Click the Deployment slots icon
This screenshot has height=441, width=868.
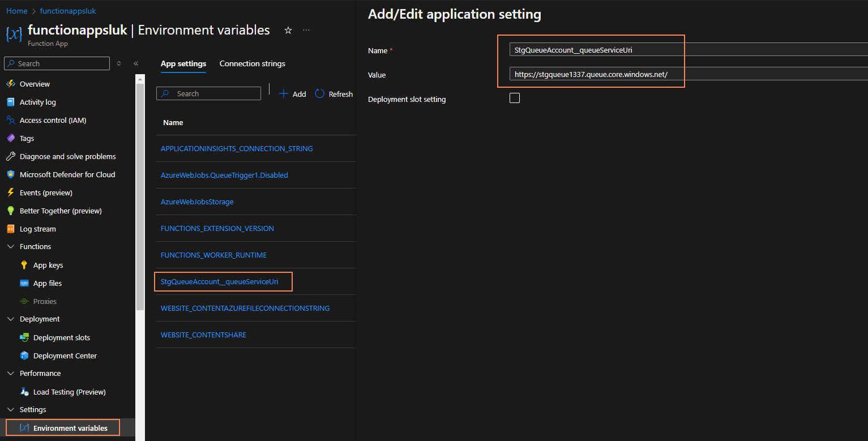click(x=24, y=337)
